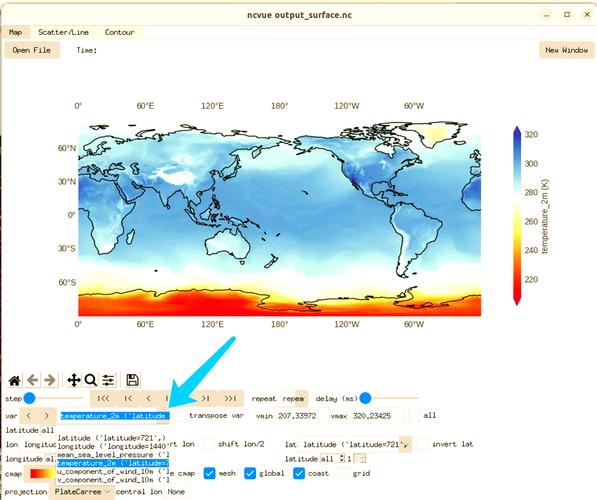
Task: Click the Home reset view icon
Action: 14,380
